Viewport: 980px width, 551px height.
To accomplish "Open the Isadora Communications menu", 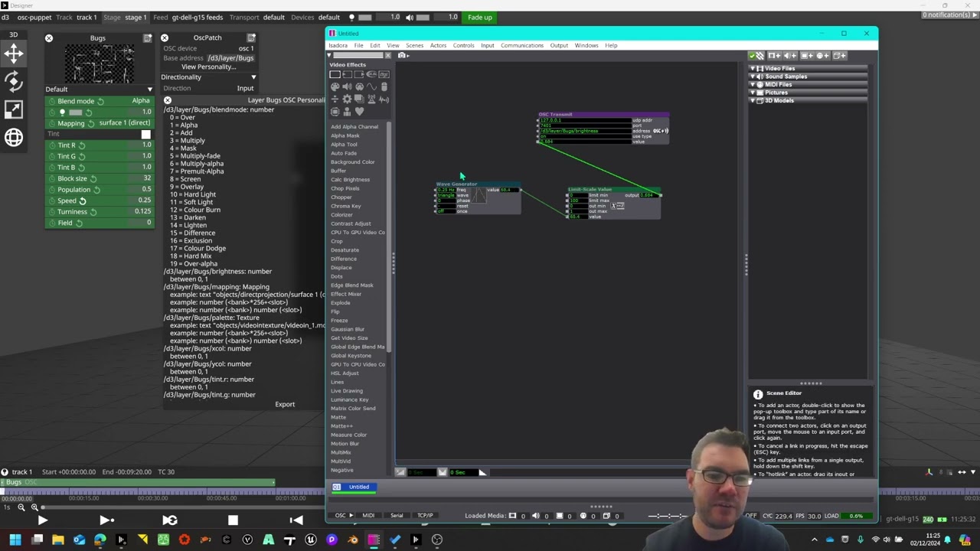I will [x=522, y=46].
